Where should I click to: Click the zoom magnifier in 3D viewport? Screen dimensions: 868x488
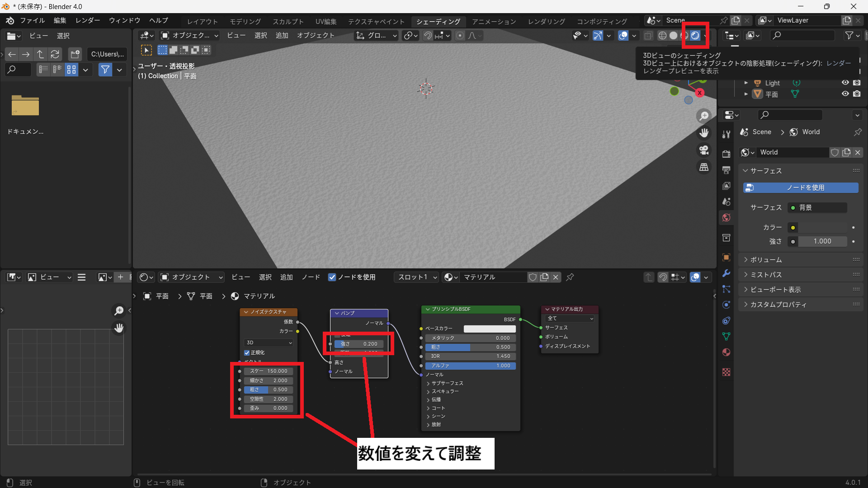(x=704, y=116)
